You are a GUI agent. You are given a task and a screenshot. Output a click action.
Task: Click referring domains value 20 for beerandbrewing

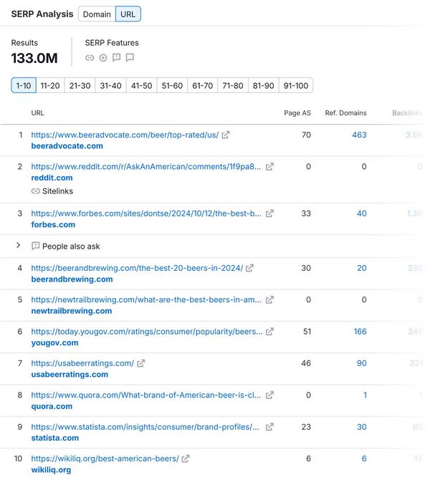[362, 268]
